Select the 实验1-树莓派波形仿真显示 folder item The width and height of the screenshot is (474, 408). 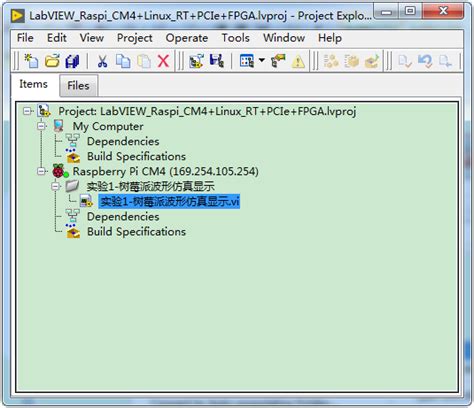pyautogui.click(x=151, y=186)
